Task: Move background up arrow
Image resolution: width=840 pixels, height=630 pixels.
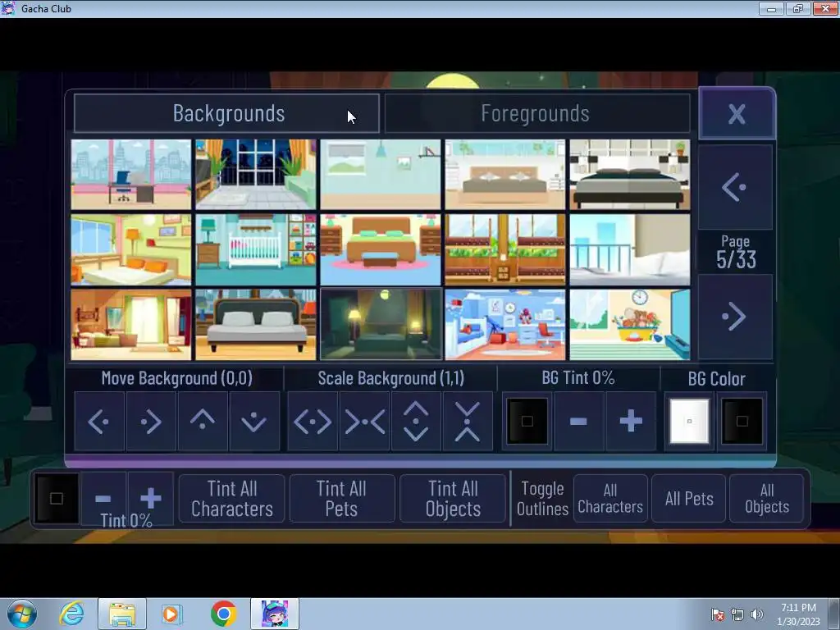Action: pos(203,422)
